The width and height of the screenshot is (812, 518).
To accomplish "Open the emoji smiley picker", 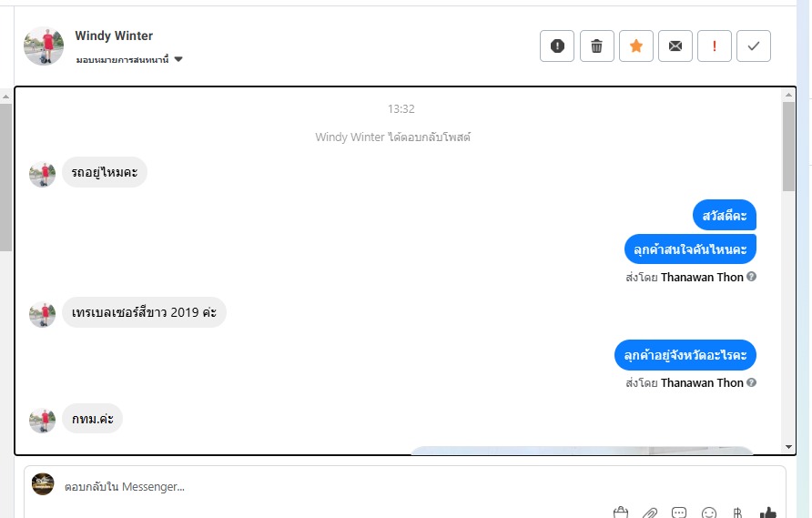I will (x=708, y=513).
